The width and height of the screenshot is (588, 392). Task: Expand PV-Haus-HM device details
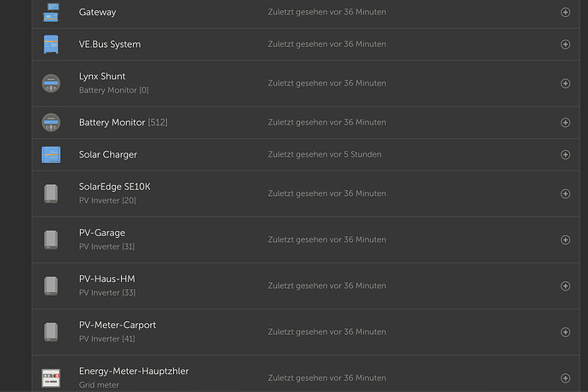(566, 285)
